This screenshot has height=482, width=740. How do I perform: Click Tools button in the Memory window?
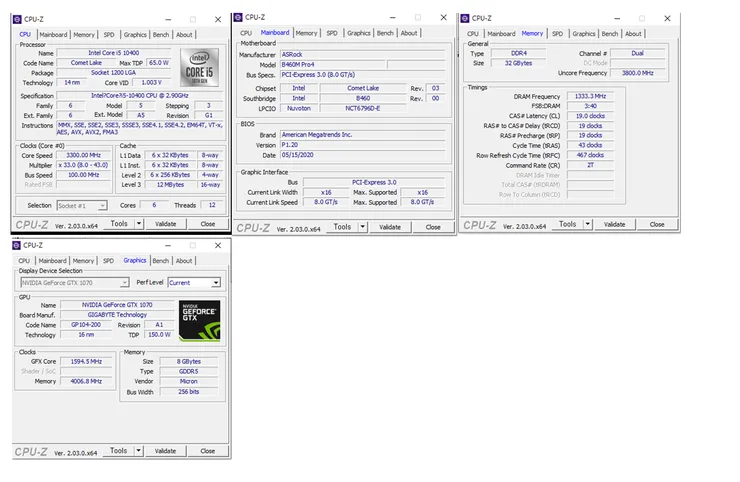pos(568,224)
